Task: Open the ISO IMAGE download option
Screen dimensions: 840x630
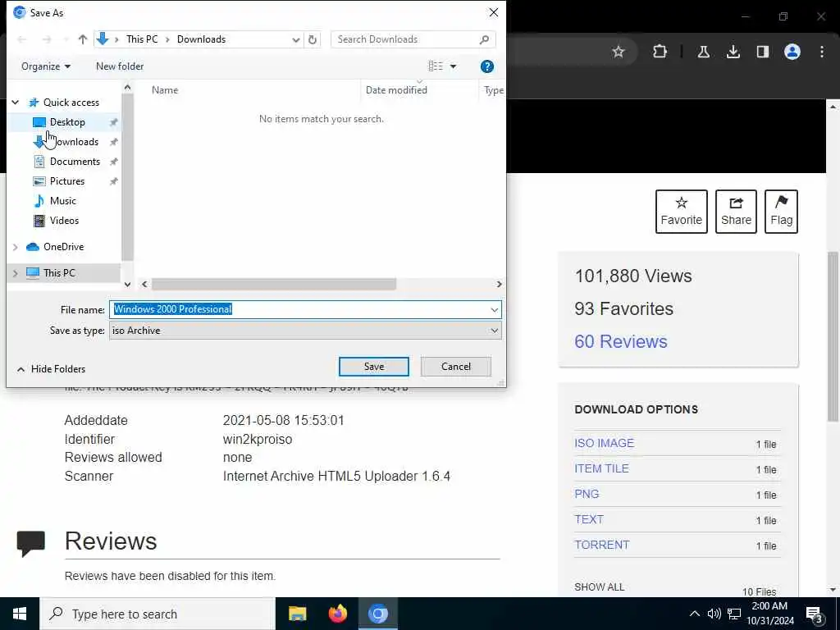Action: (x=605, y=443)
